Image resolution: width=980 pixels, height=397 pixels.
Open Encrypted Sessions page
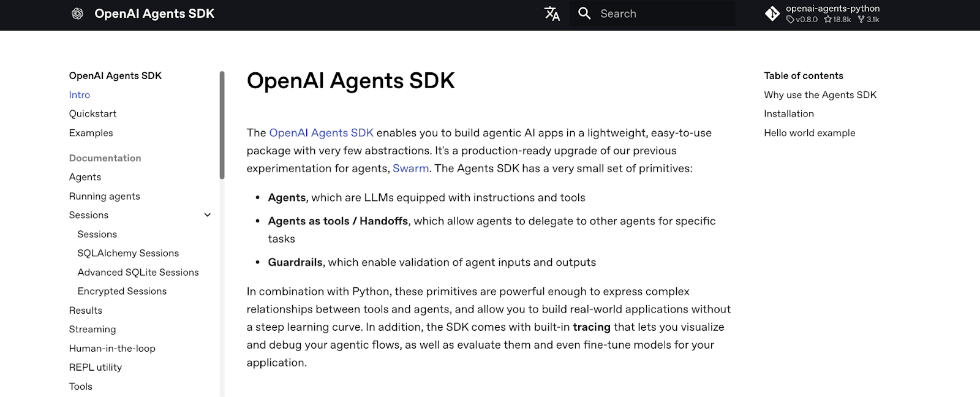point(122,291)
